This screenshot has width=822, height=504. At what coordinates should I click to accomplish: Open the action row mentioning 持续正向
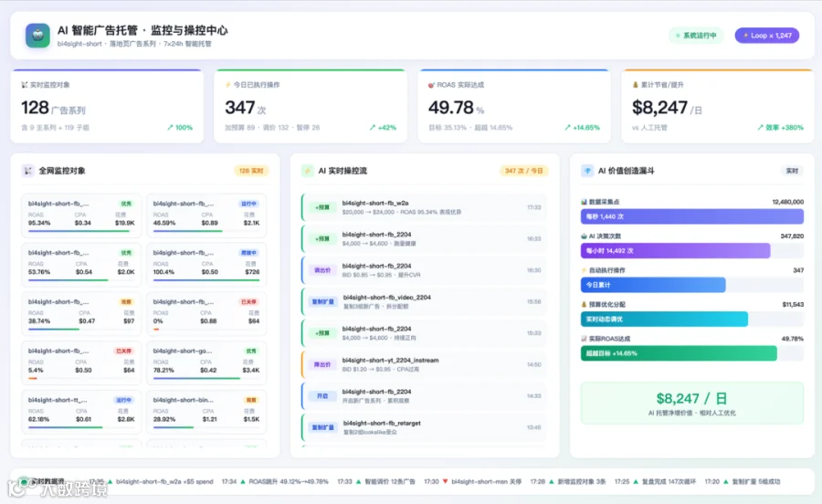pyautogui.click(x=424, y=333)
